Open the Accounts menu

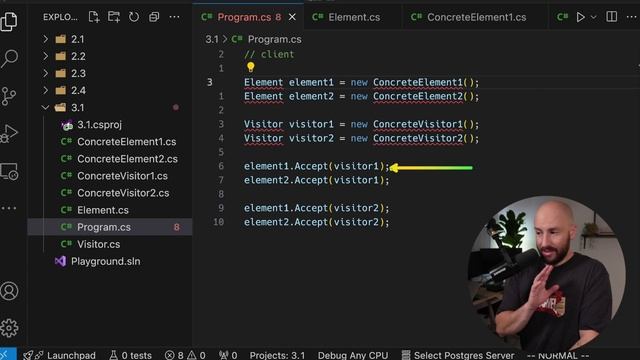pyautogui.click(x=9, y=291)
